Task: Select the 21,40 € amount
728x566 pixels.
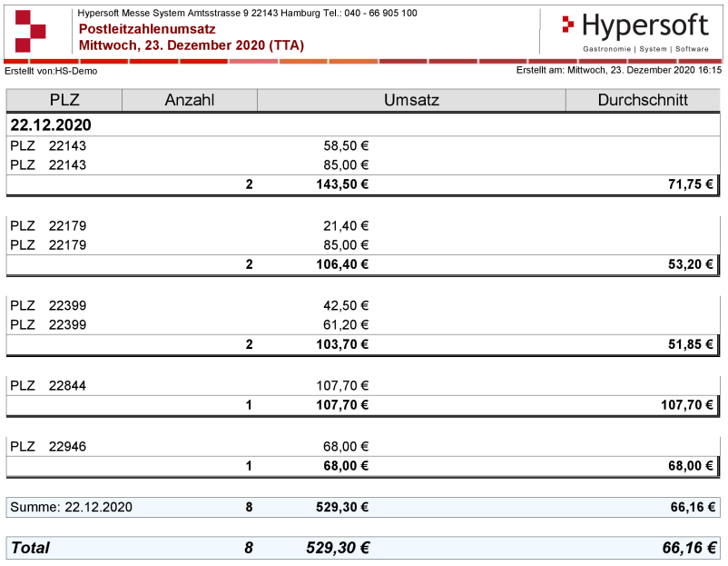Action: [x=346, y=226]
